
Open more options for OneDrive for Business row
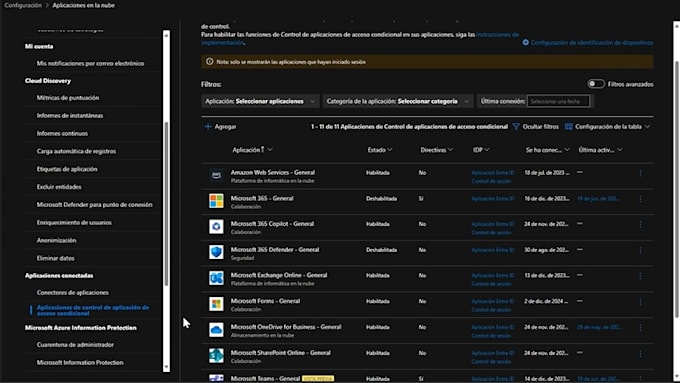point(640,327)
